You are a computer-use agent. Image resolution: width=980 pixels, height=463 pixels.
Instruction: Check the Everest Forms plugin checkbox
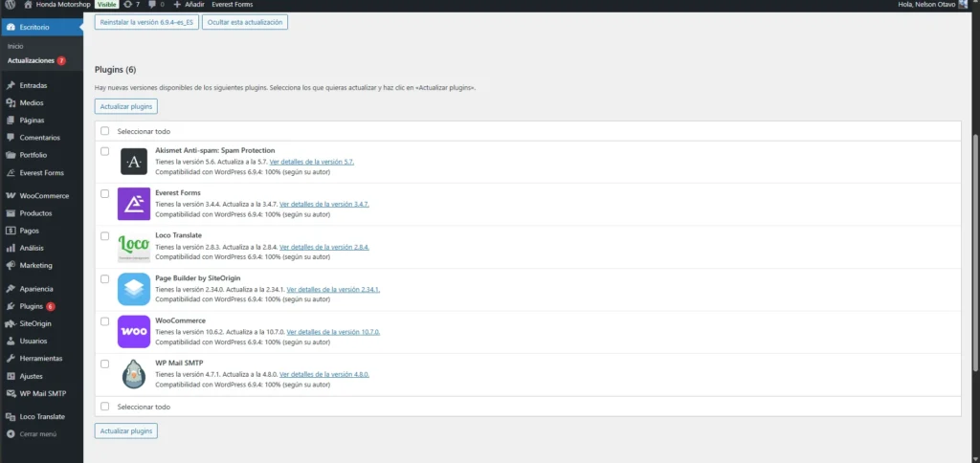105,193
